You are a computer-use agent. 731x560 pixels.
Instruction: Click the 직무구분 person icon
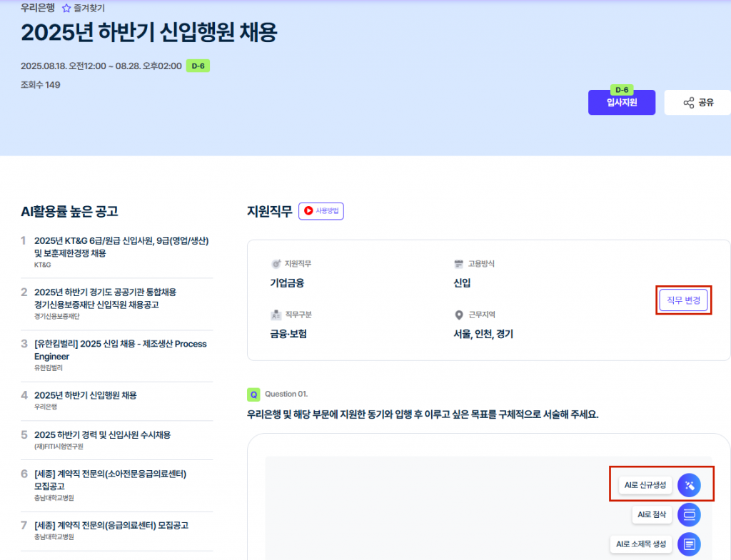(276, 315)
